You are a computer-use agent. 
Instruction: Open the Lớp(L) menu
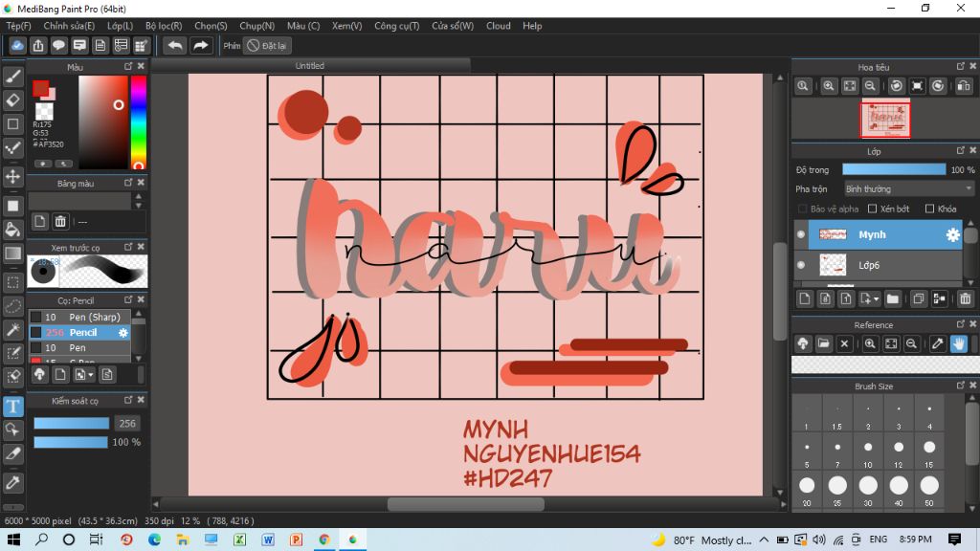(x=120, y=26)
